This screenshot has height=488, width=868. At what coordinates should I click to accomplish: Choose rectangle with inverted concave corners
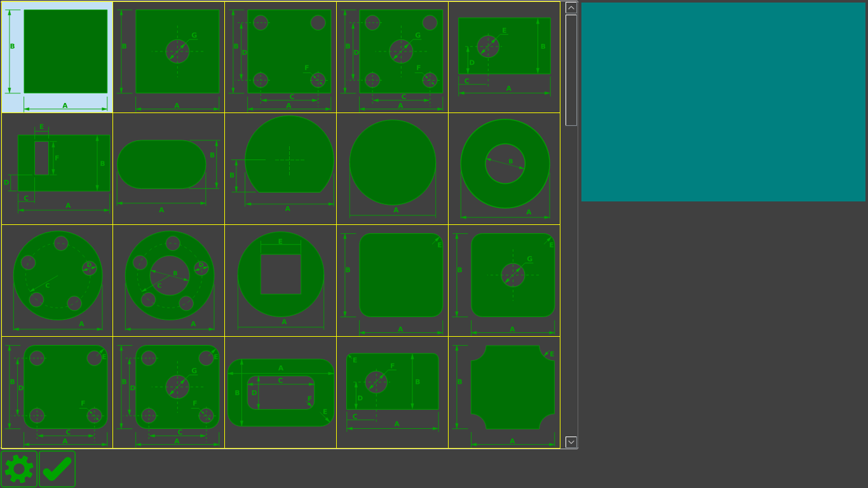click(505, 393)
